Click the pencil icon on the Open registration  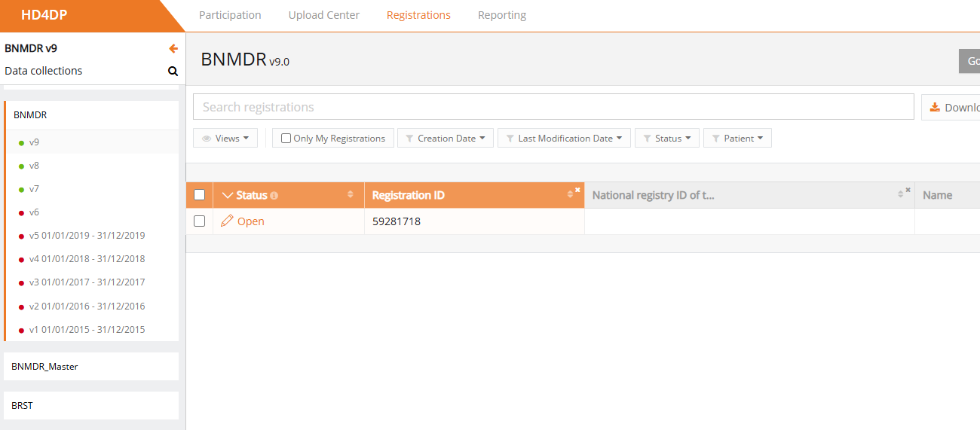(x=227, y=221)
